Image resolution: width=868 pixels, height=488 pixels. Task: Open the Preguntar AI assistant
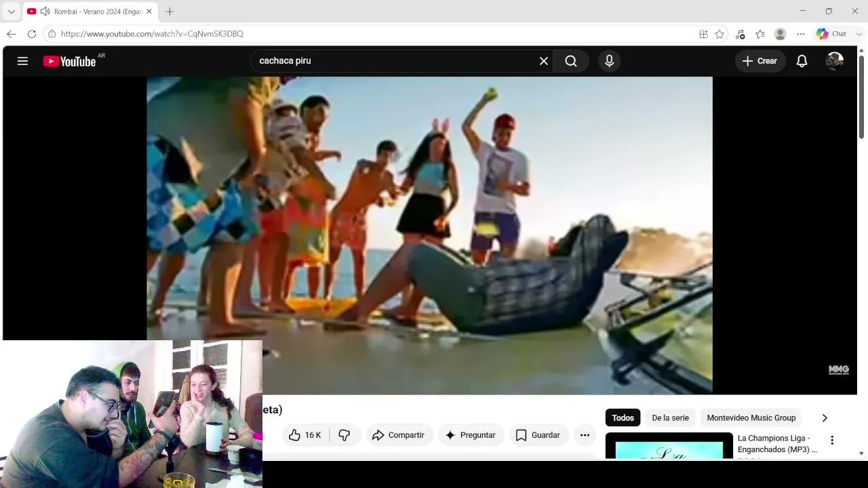(470, 435)
